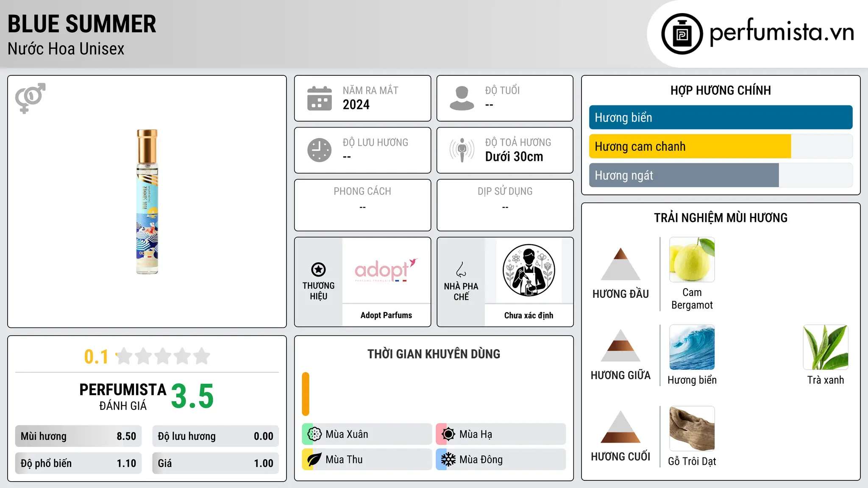Click the Phong cách card
The height and width of the screenshot is (488, 868).
point(362,205)
